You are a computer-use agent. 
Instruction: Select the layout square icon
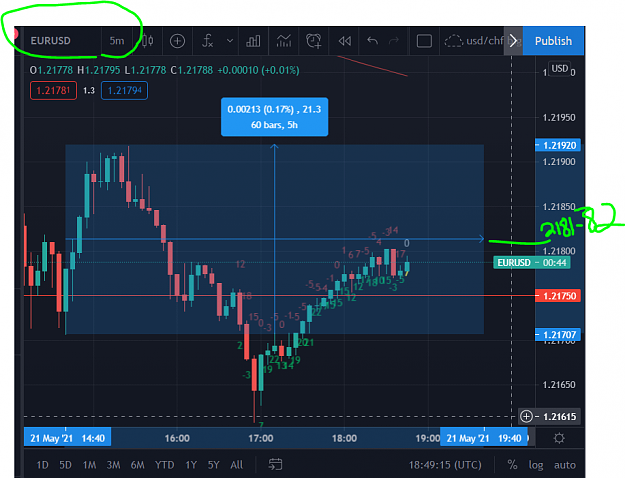424,41
